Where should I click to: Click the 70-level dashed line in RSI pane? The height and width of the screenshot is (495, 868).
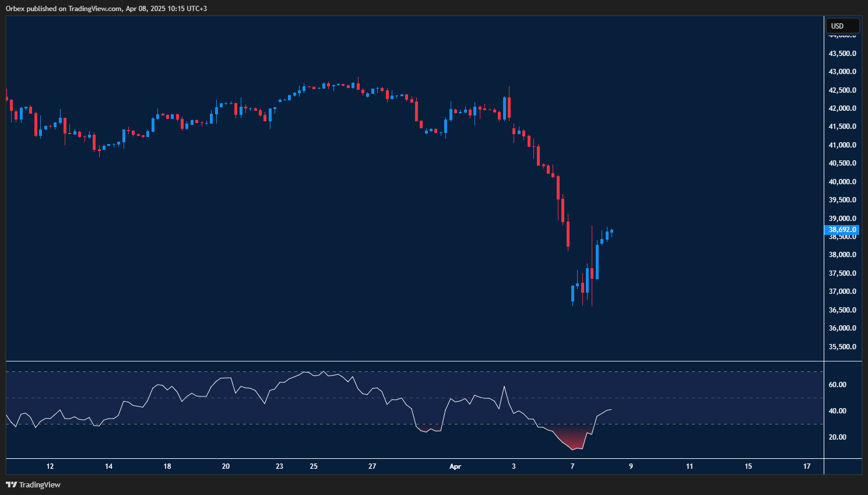(408, 370)
